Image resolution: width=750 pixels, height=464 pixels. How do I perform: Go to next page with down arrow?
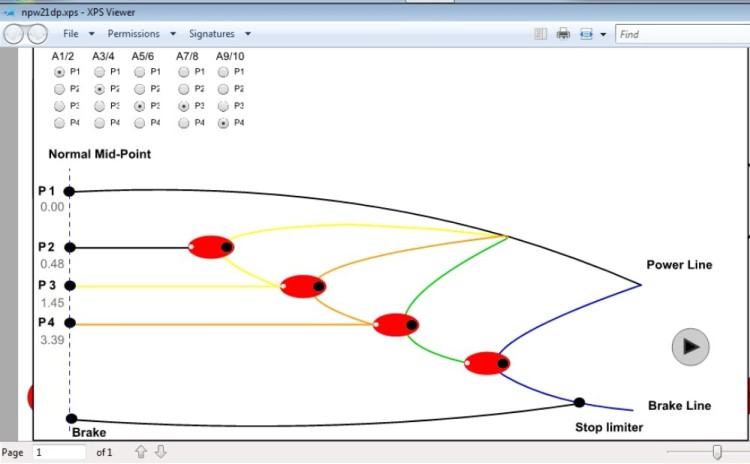pyautogui.click(x=160, y=453)
